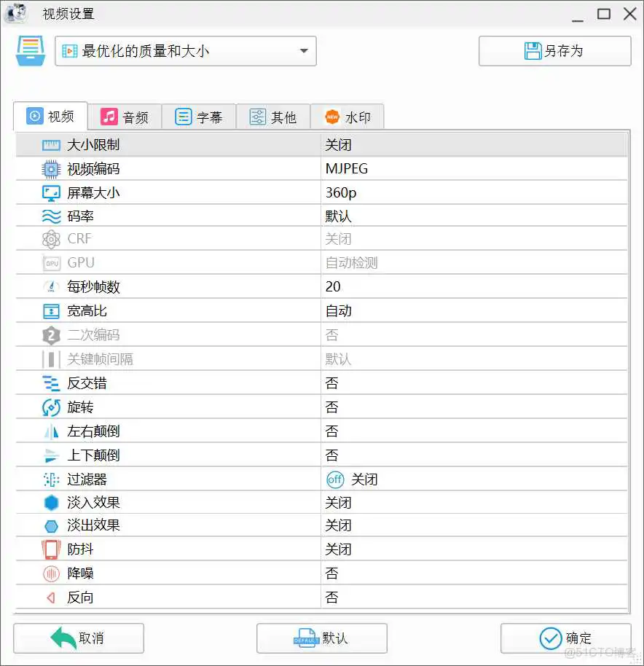Click the 防抖 stabilization icon
This screenshot has height=666, width=644.
(x=50, y=549)
